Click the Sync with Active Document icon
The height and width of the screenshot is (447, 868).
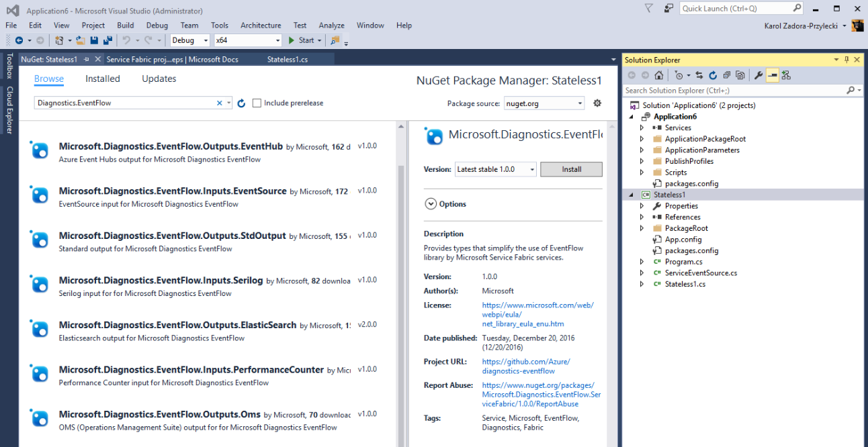click(699, 75)
